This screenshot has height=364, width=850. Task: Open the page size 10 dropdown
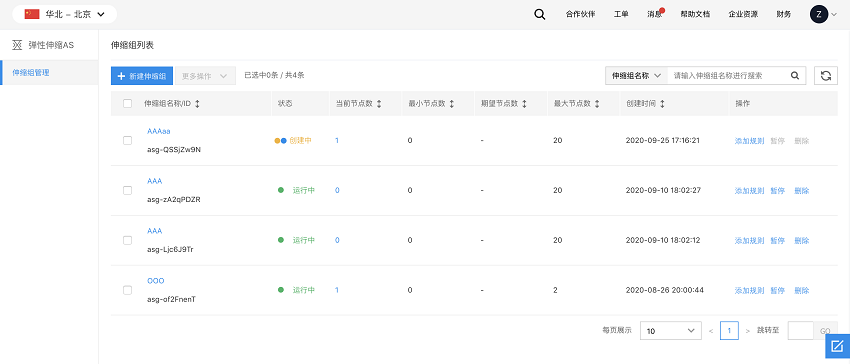pos(671,330)
